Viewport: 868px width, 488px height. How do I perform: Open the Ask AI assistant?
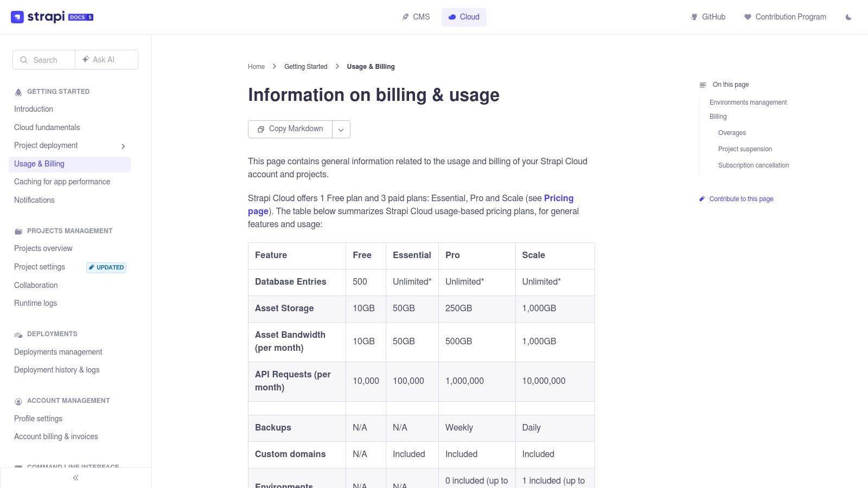point(106,60)
